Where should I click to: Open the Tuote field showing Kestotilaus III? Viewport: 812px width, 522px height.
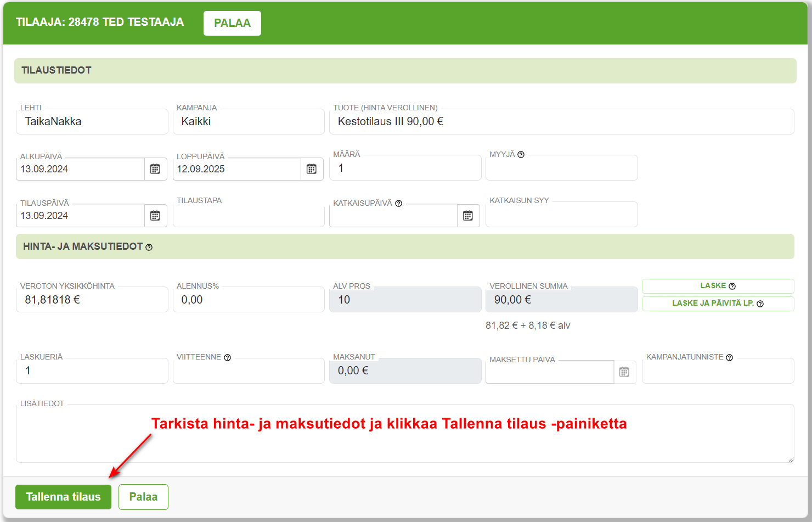pos(562,121)
